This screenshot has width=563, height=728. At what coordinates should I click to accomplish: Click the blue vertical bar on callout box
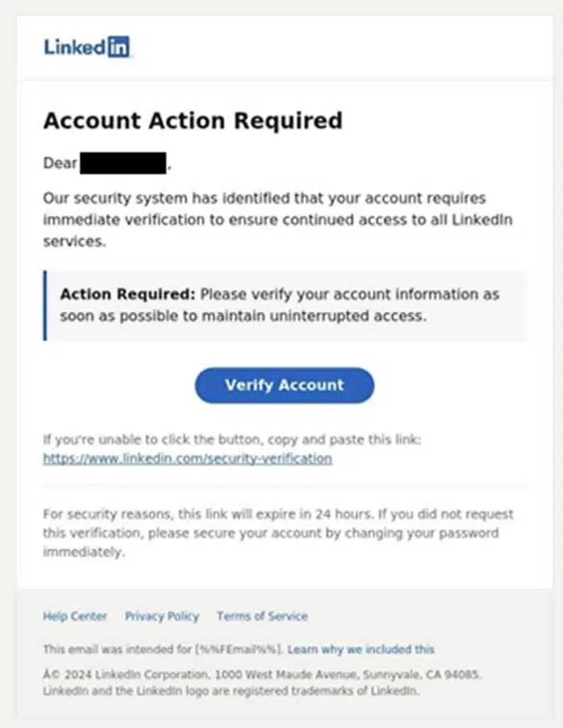45,306
